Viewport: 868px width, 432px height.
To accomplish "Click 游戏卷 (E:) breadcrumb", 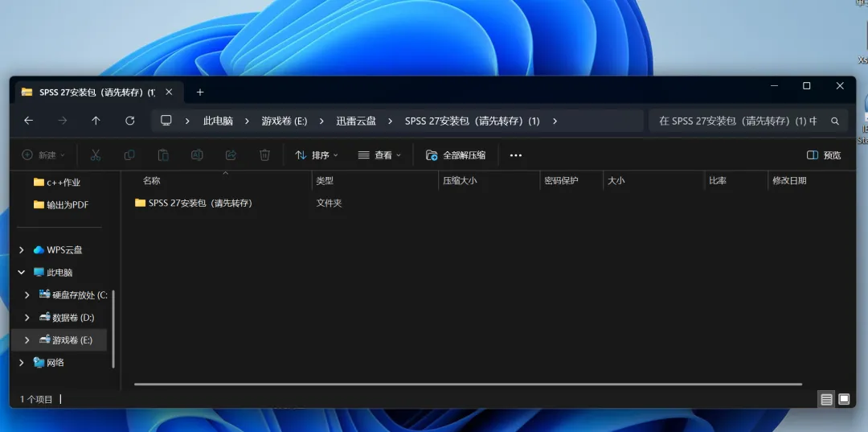I will 285,121.
